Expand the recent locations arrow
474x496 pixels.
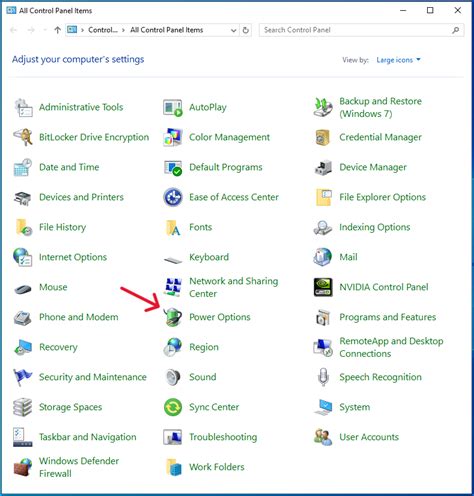(45, 30)
